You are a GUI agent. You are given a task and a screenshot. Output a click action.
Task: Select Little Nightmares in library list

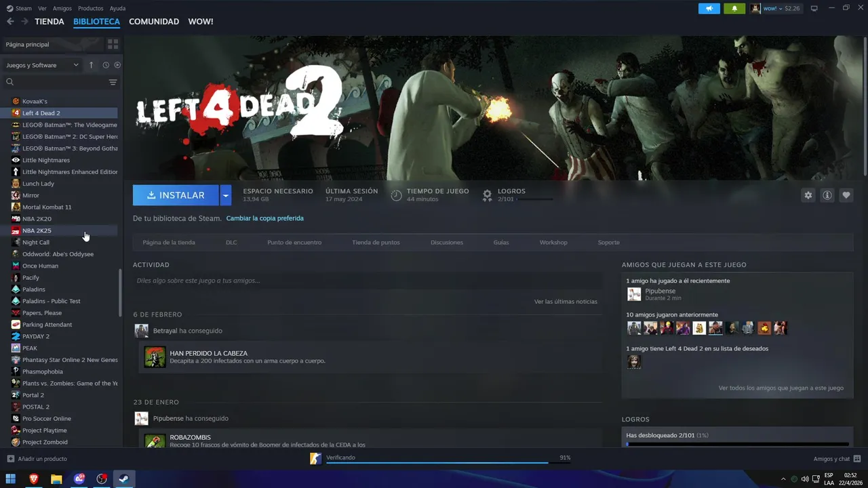60,160
